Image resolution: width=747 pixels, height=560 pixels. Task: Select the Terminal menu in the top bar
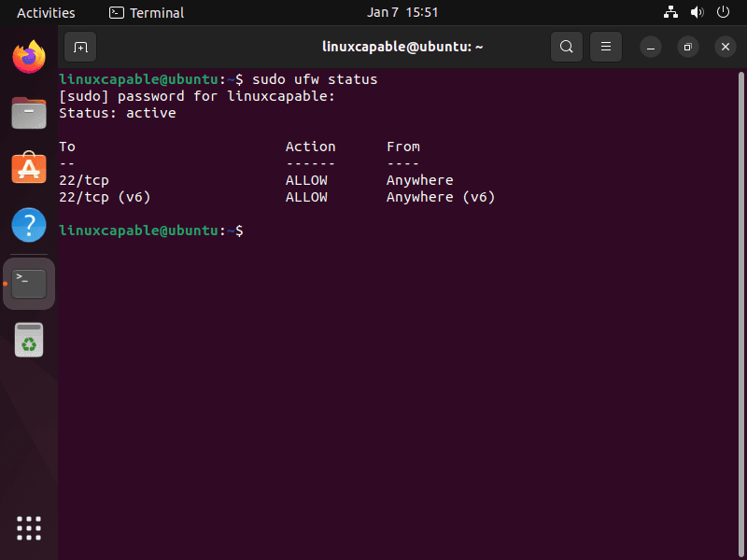146,12
